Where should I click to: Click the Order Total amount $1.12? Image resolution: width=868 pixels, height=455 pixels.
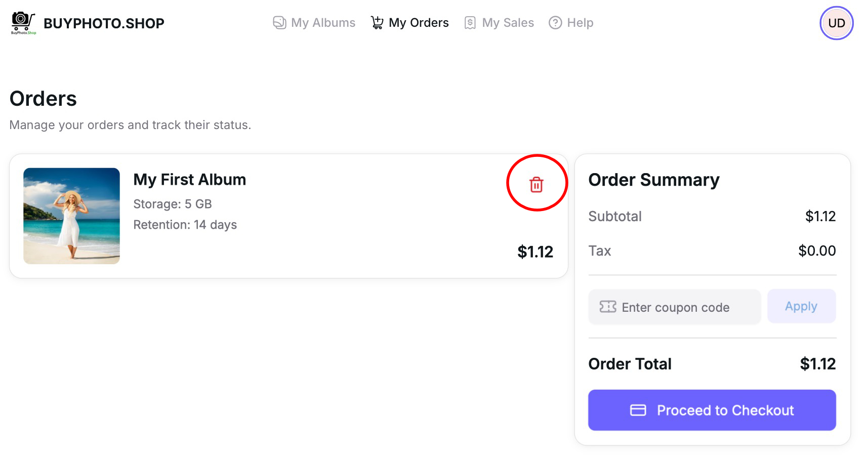[x=817, y=364]
